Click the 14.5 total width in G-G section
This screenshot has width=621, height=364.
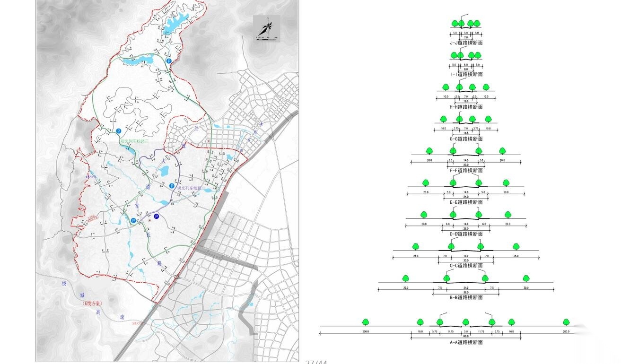coord(466,133)
